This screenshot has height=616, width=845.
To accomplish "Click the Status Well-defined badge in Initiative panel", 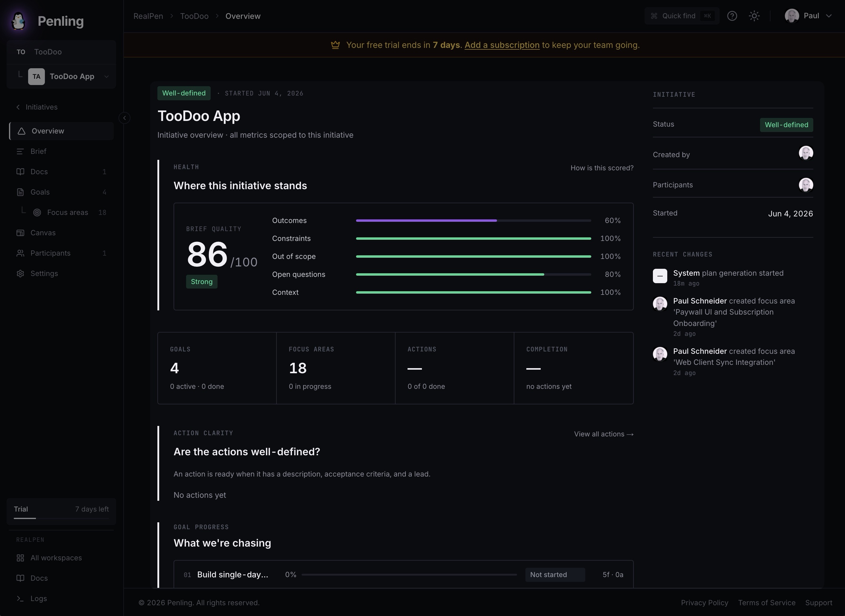I will tap(786, 125).
